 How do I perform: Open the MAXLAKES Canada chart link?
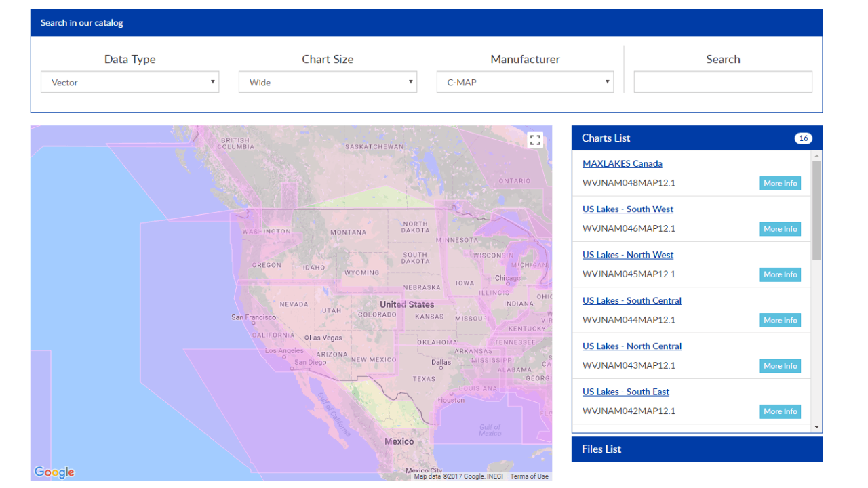622,163
